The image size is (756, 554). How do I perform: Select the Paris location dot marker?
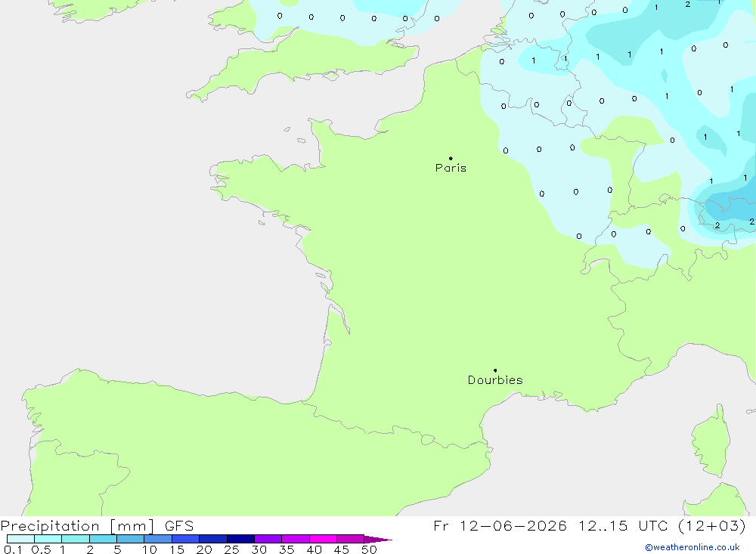[451, 158]
